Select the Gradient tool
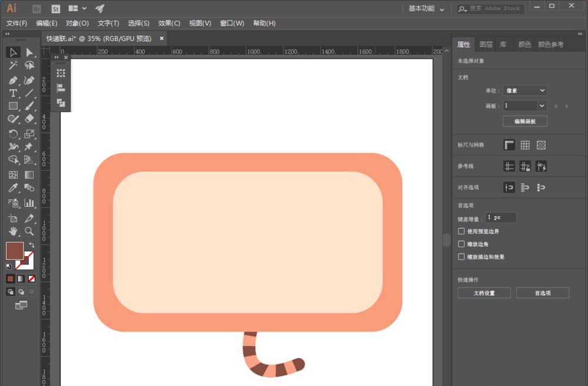The height and width of the screenshot is (386, 588). (29, 174)
